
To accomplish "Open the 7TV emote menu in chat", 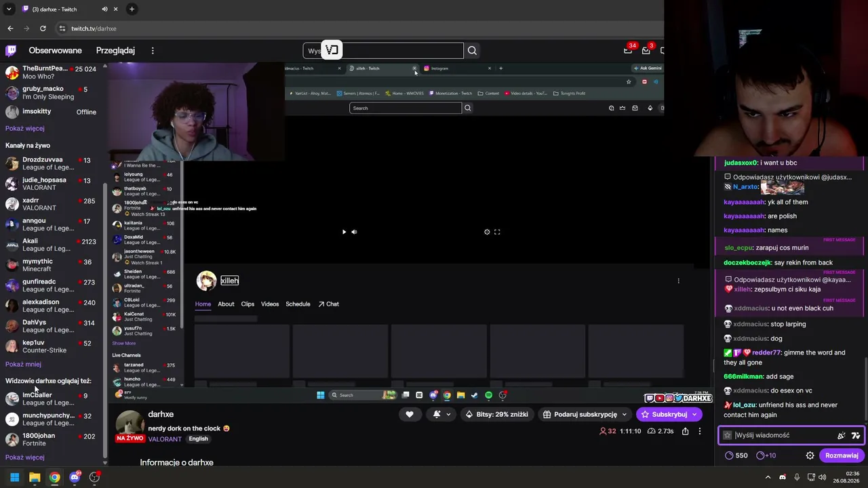I will (856, 435).
